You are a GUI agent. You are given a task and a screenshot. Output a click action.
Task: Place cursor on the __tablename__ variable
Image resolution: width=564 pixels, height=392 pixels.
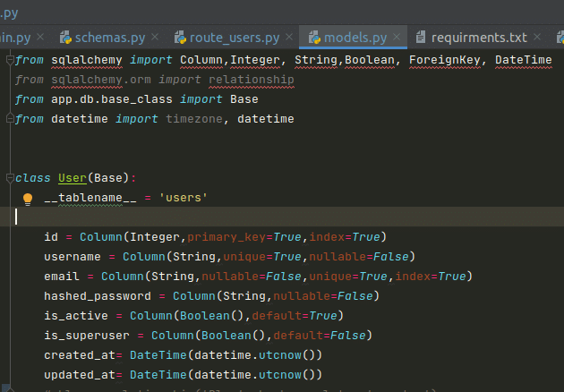click(x=90, y=198)
